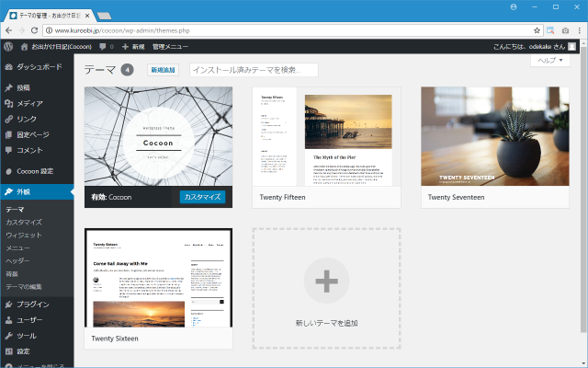Screen dimensions: 588x368
Task: Open メディア in the sidebar
Action: [x=37, y=103]
